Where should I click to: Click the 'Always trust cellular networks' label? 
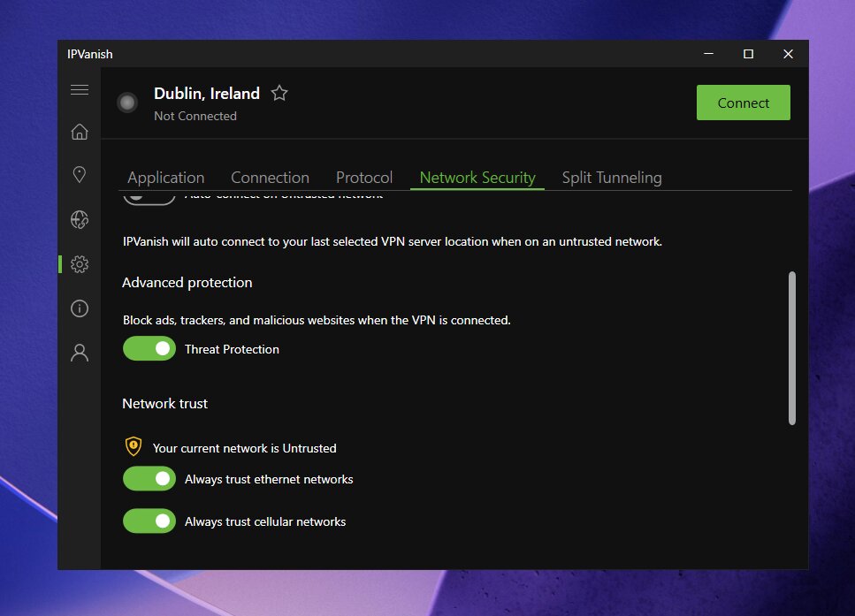265,521
